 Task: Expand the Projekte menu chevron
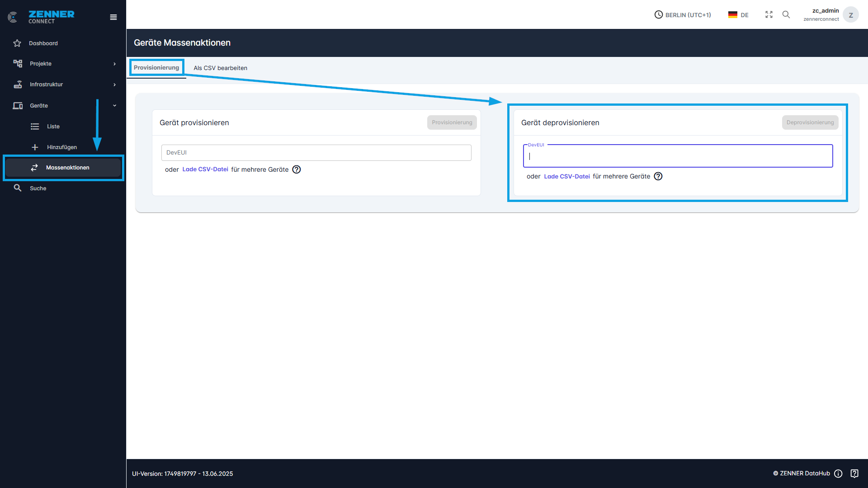[114, 64]
